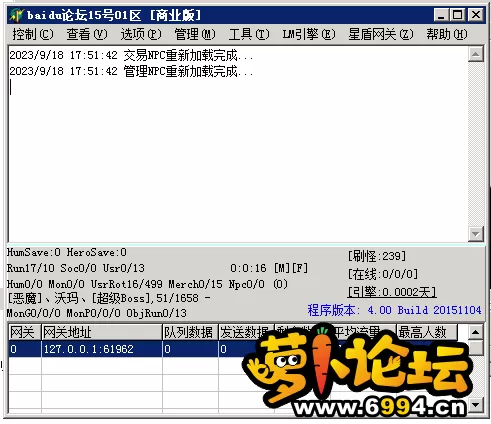Minimize the baidu论坛15号01区 window
The height and width of the screenshot is (424, 491).
(x=441, y=15)
